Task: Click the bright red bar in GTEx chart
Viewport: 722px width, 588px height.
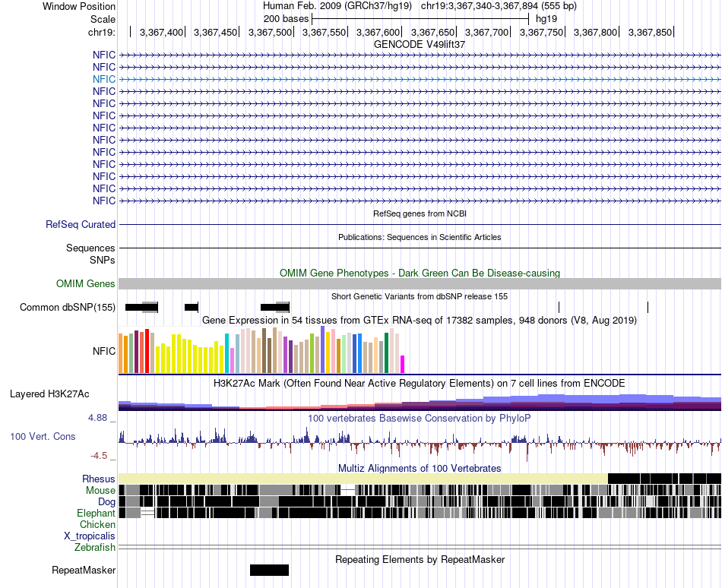Action: [147, 350]
